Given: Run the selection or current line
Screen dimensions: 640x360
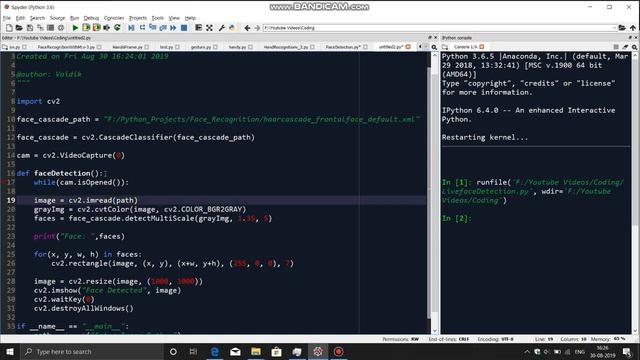Looking at the screenshot, I should (x=107, y=28).
